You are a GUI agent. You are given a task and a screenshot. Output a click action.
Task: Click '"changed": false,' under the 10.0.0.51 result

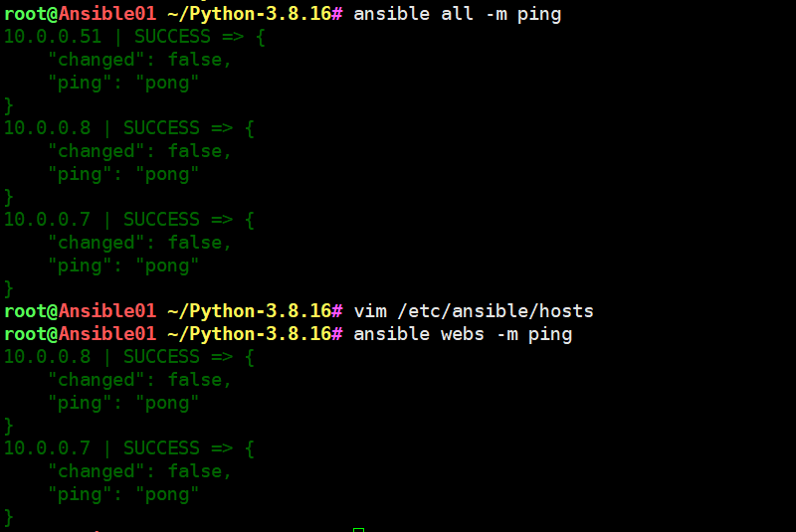click(139, 61)
